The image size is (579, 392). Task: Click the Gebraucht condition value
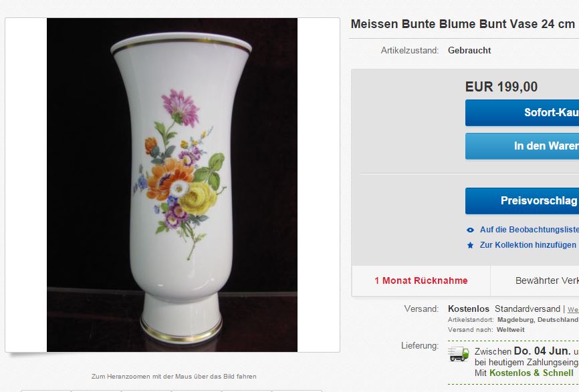[469, 50]
